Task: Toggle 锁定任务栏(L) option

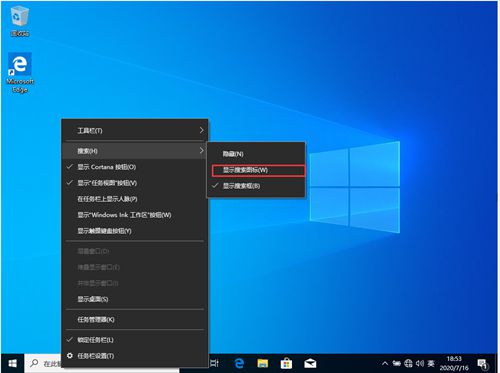Action: [x=135, y=340]
